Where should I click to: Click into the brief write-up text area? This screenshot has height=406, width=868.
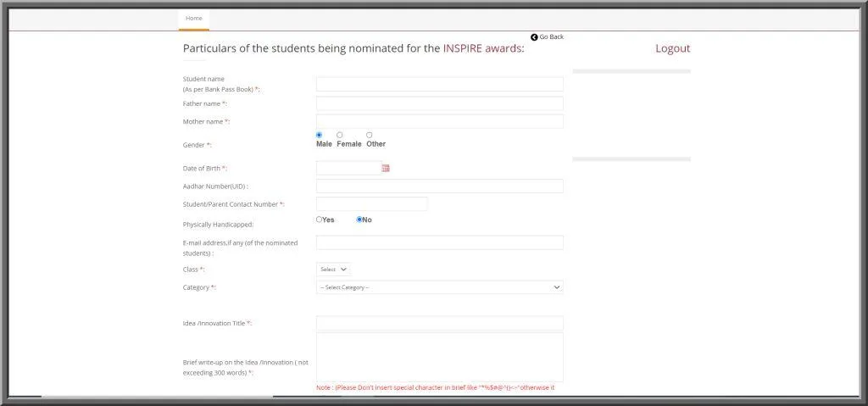(x=440, y=357)
